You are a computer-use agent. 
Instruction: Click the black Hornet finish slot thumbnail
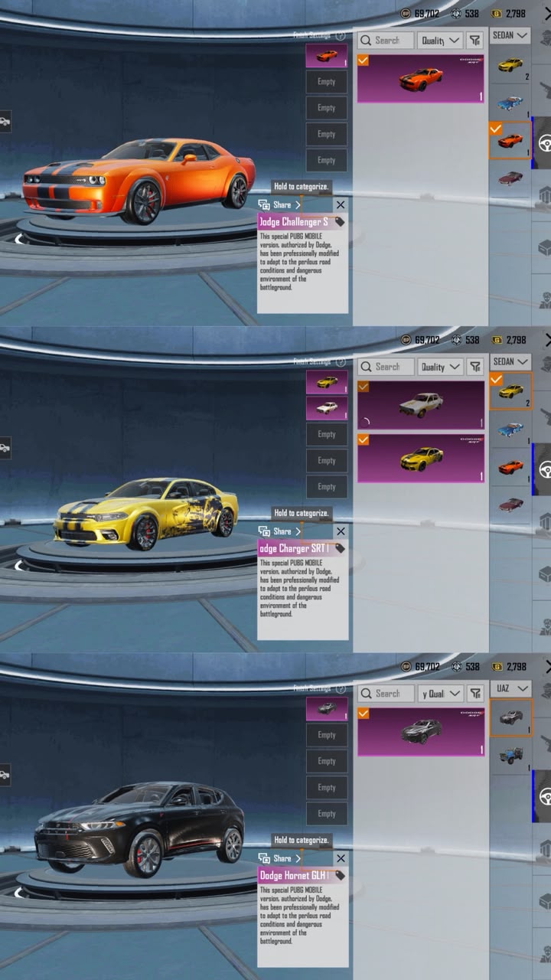click(x=327, y=709)
